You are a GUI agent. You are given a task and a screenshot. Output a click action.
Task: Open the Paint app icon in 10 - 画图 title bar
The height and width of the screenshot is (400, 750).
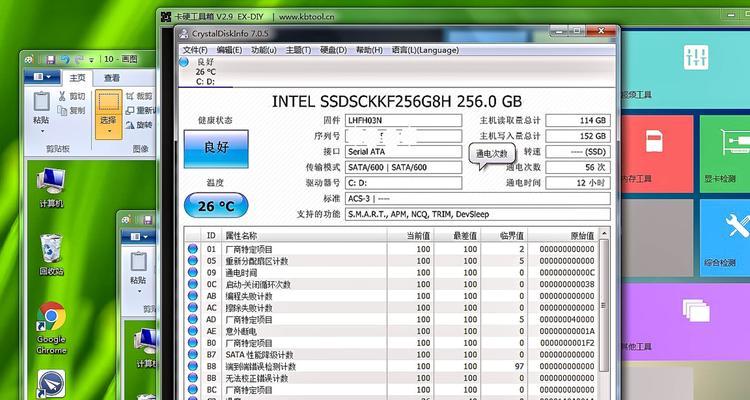(x=30, y=59)
